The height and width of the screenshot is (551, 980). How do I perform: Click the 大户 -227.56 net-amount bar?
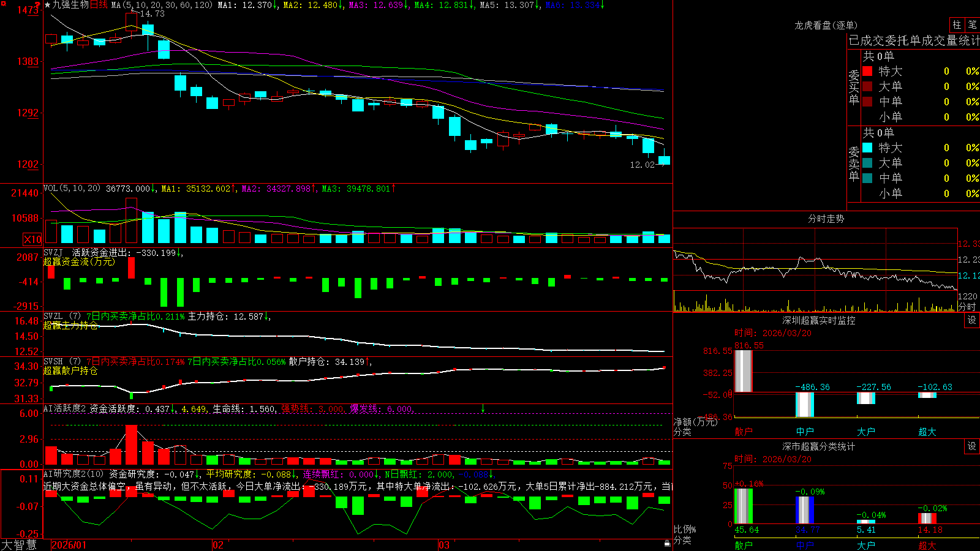click(x=866, y=398)
